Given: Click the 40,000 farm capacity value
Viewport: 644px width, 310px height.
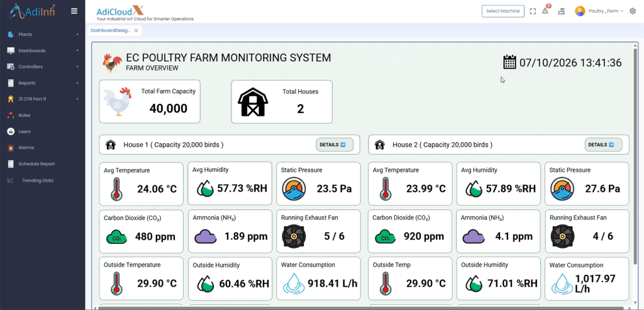Looking at the screenshot, I should pyautogui.click(x=169, y=108).
